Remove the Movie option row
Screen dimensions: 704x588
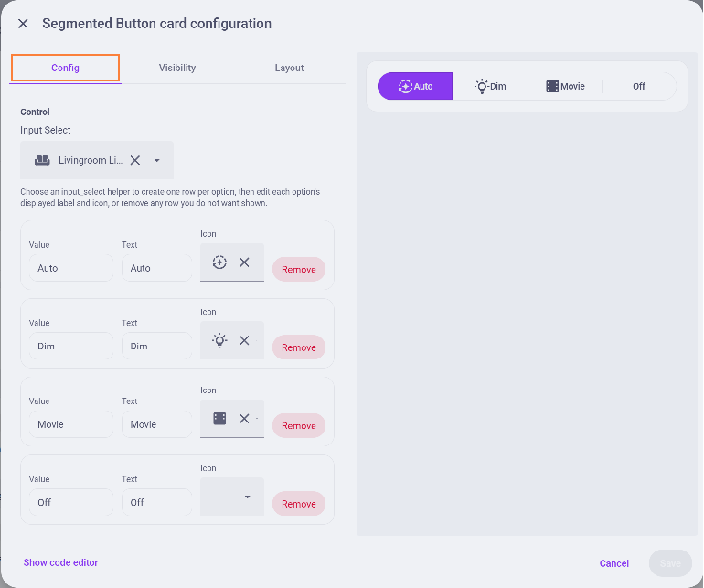click(x=299, y=426)
